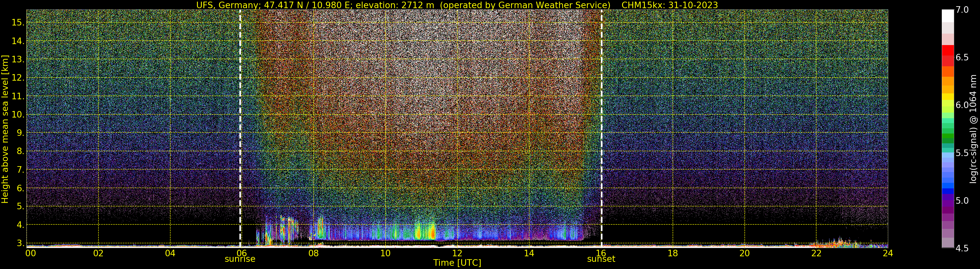Viewport: 980px width, 269px height.
Task: Click the time tick label '18'
Action: (673, 253)
